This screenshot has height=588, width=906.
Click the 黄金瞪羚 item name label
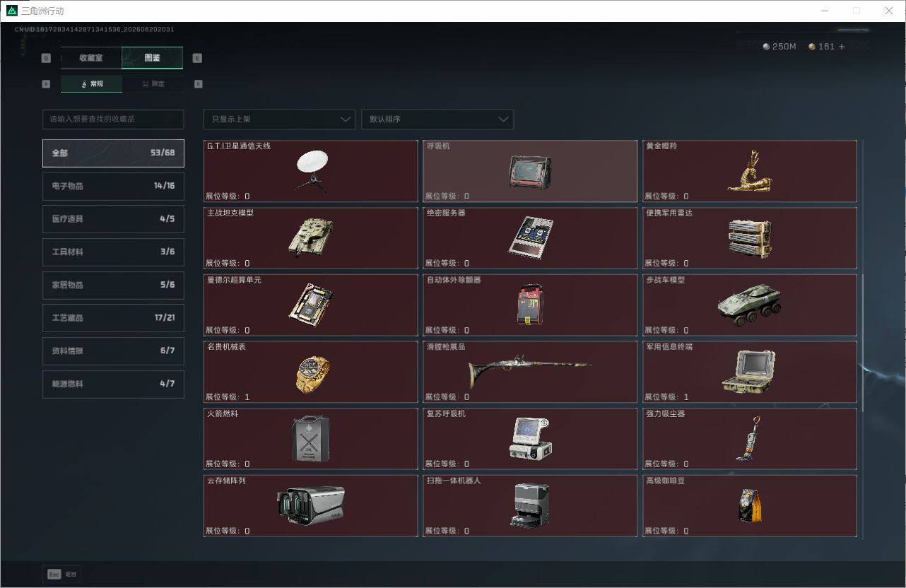661,146
